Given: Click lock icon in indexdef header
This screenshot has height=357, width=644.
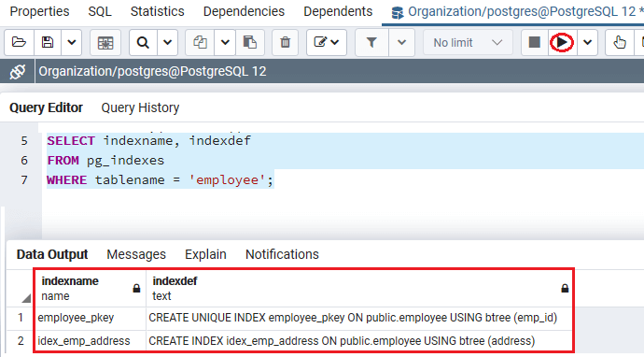Looking at the screenshot, I should [x=565, y=289].
